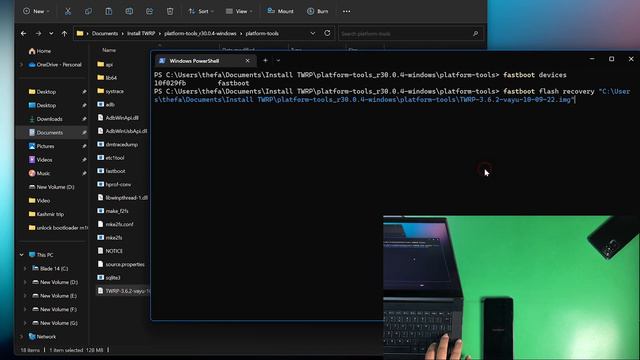Viewport: 640px width, 360px height.
Task: Select the adb executable file
Action: pos(110,104)
